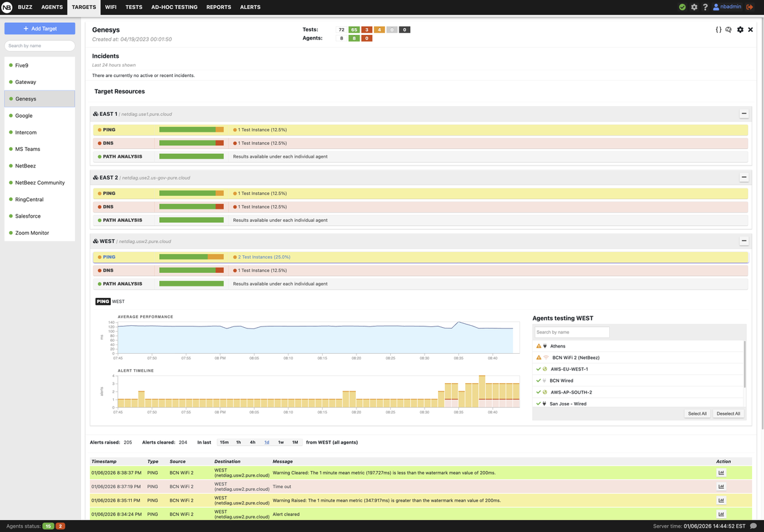Click the chat bubble icon in status bar
Image resolution: width=764 pixels, height=532 pixels.
753,526
